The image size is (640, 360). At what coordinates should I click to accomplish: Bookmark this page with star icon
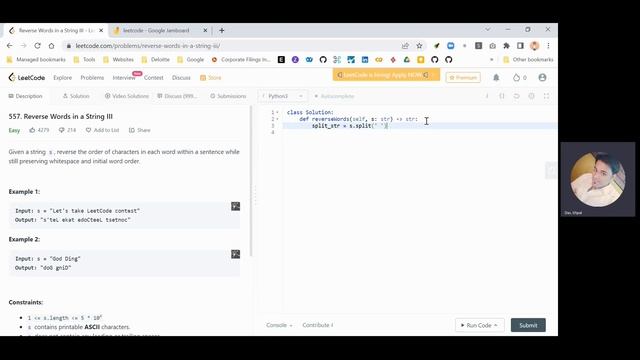point(419,46)
